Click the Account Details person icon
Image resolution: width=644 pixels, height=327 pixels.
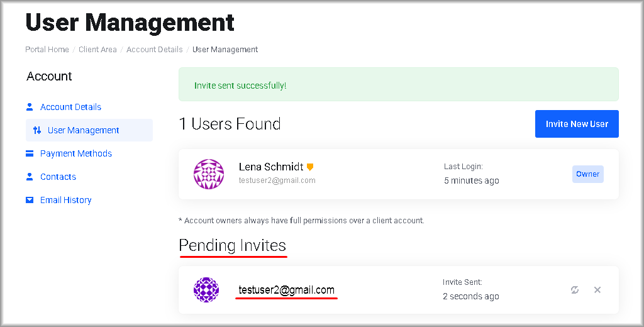coord(30,107)
